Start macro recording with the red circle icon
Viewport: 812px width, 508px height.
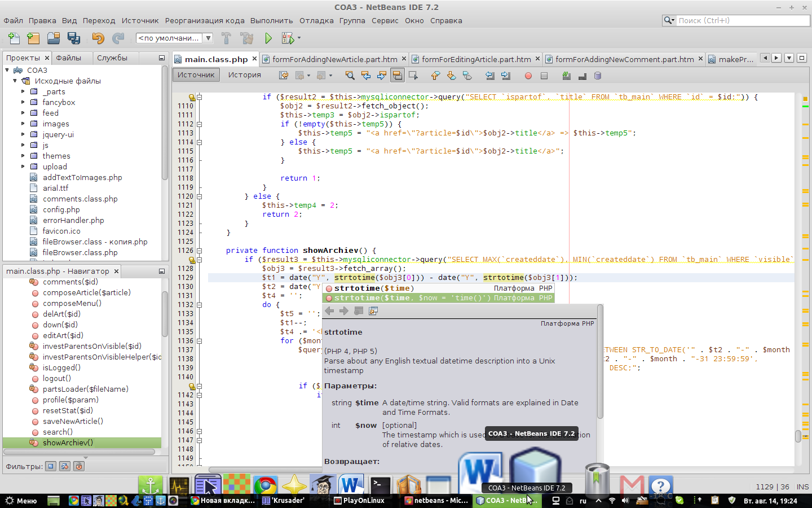[528, 75]
